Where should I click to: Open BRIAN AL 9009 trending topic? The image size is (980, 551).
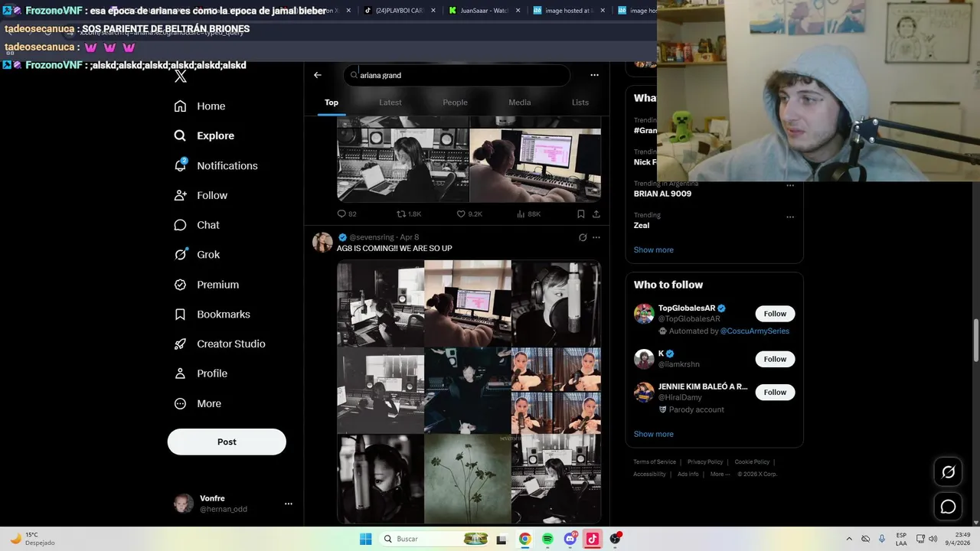[x=662, y=194]
